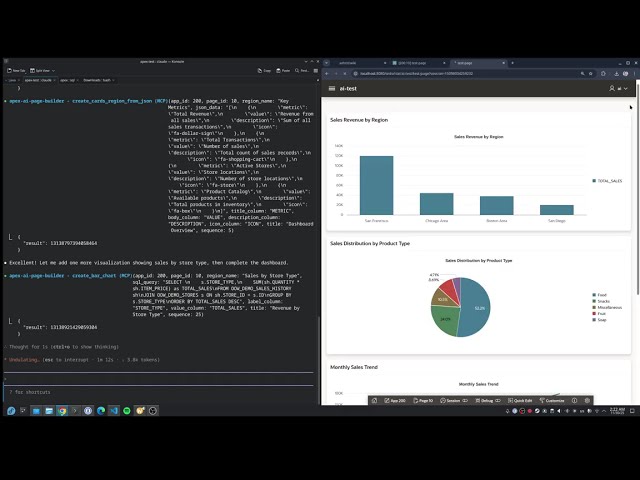The width and height of the screenshot is (640, 480).
Task: Click the home icon in APEX developer toolbar
Action: coord(375,400)
